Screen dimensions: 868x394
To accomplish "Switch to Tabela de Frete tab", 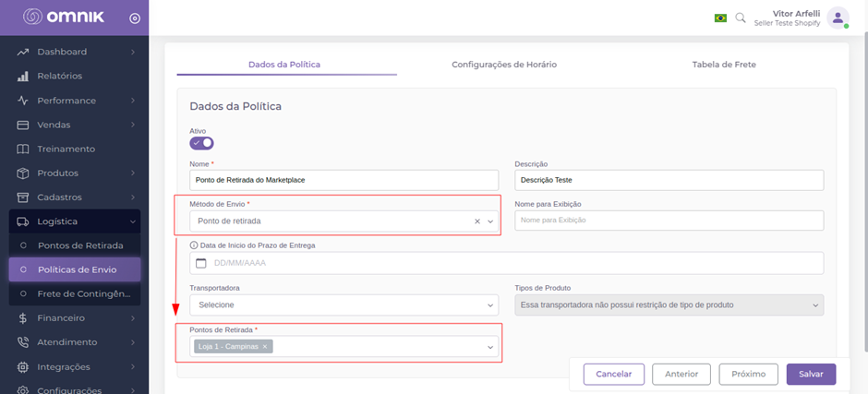I will click(724, 65).
